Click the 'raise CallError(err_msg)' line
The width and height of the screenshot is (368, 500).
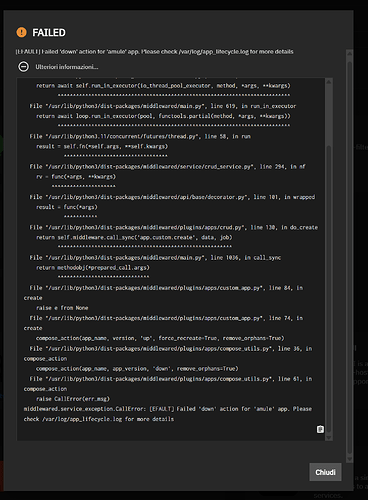pyautogui.click(x=73, y=399)
